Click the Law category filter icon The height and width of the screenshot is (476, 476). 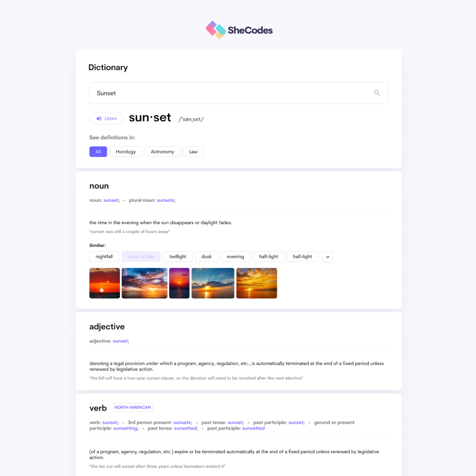(x=193, y=151)
